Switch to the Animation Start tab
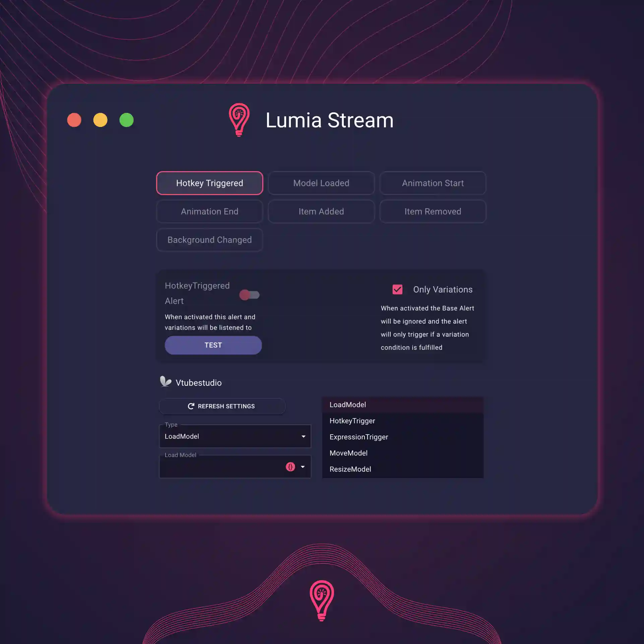 coord(433,183)
